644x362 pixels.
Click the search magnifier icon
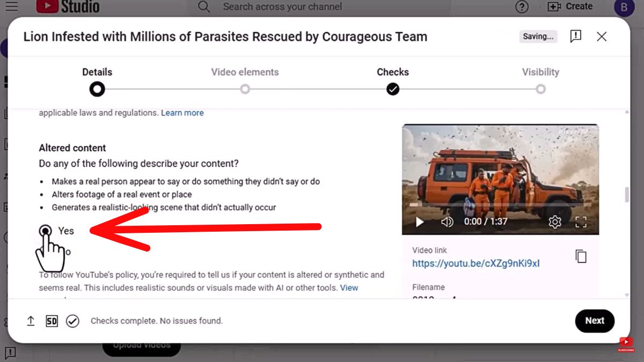[x=204, y=6]
